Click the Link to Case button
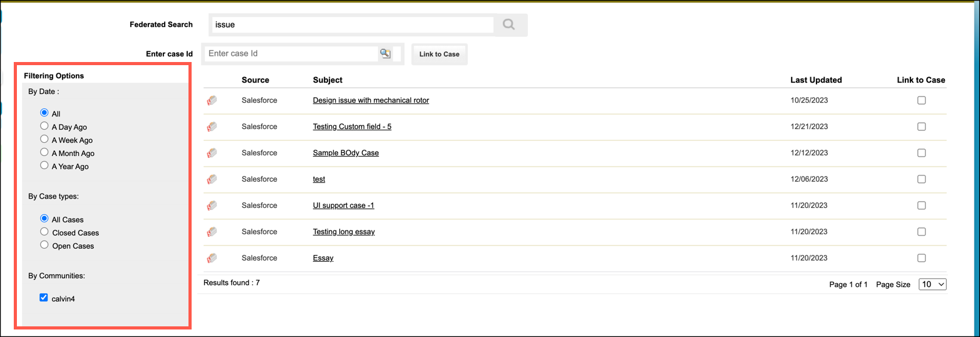The image size is (980, 337). coord(440,54)
